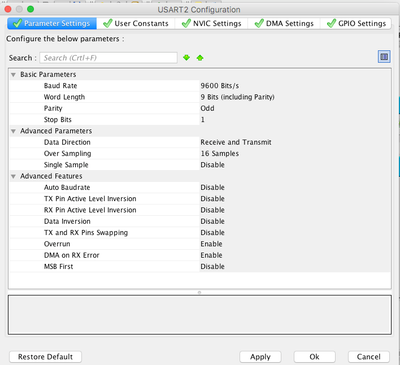Click the green checkmark on GPIO Settings
This screenshot has width=400, height=365.
(x=331, y=23)
